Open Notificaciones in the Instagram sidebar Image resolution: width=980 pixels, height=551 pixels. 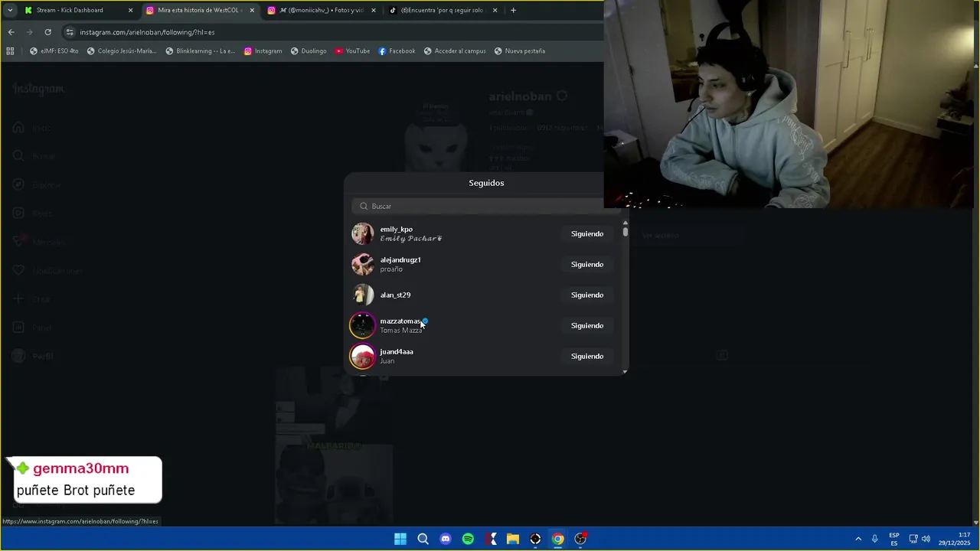tap(47, 271)
